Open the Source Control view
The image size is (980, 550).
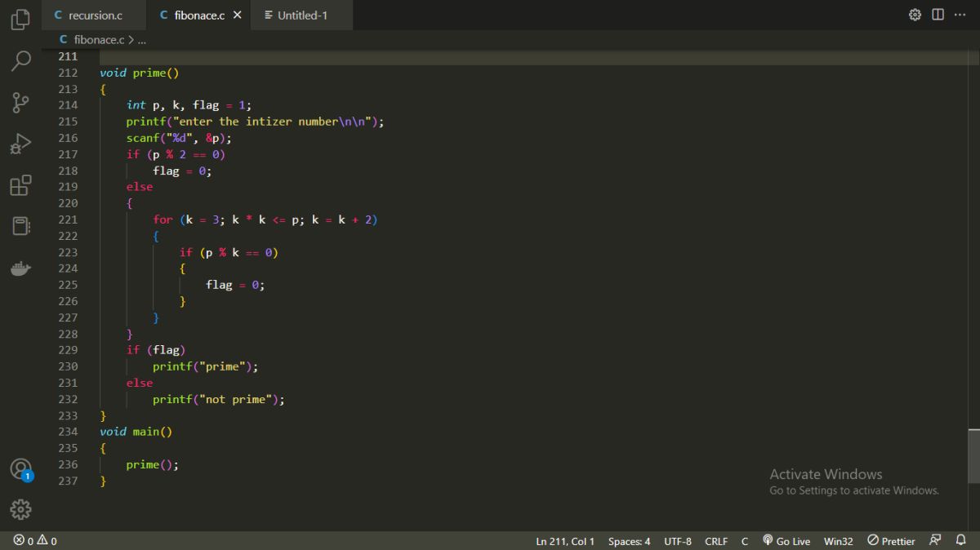click(20, 102)
